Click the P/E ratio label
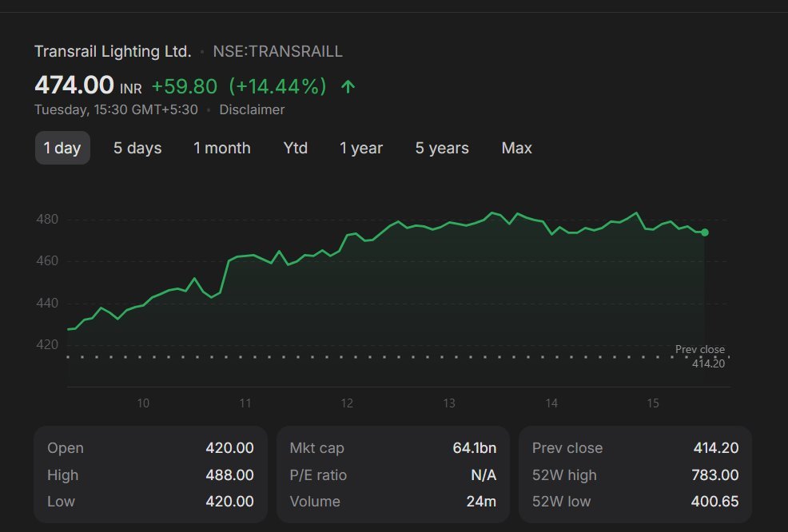This screenshot has height=532, width=788. (x=318, y=474)
